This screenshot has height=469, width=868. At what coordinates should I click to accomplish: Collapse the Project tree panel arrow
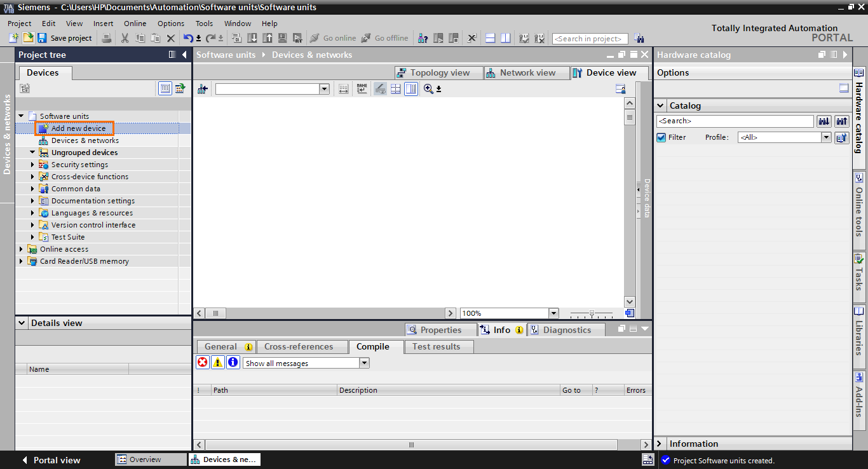[x=184, y=55]
